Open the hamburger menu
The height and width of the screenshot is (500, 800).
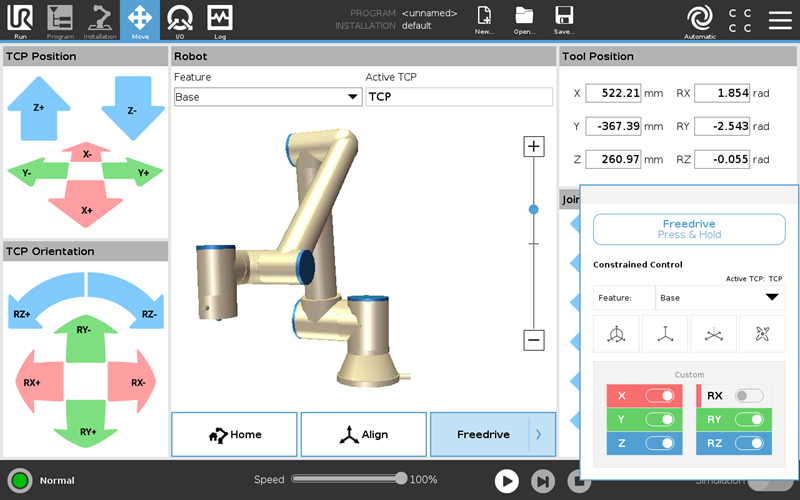[779, 19]
